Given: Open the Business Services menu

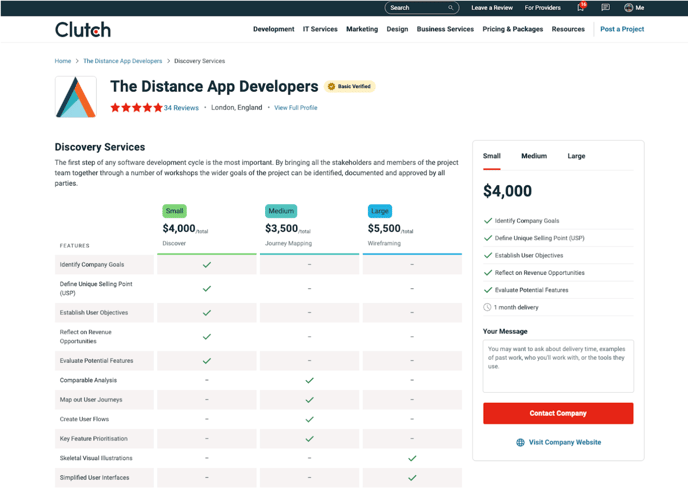Looking at the screenshot, I should pos(445,29).
